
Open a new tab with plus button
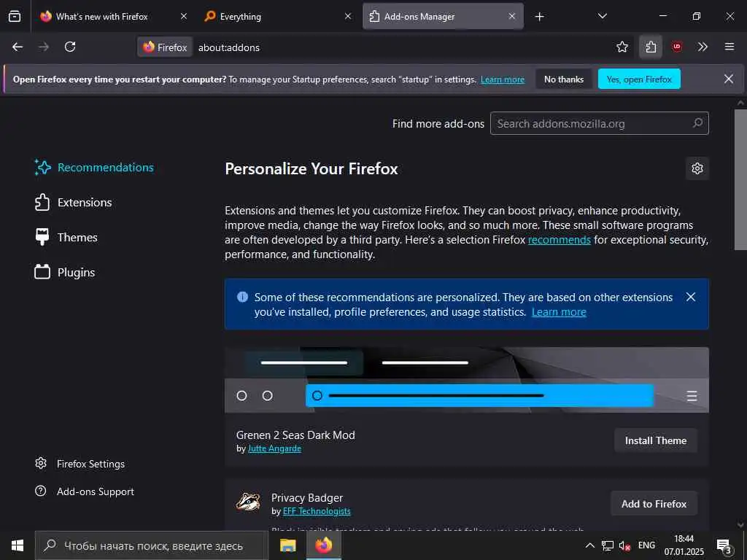point(539,17)
